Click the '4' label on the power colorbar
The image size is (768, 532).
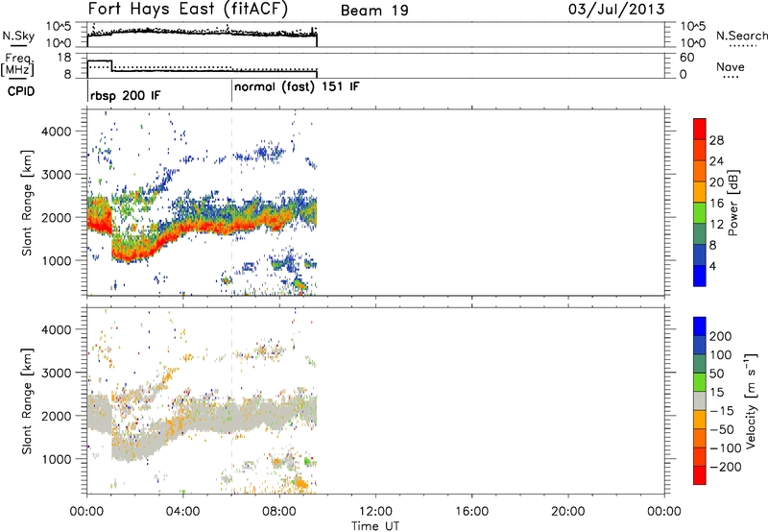coord(712,266)
